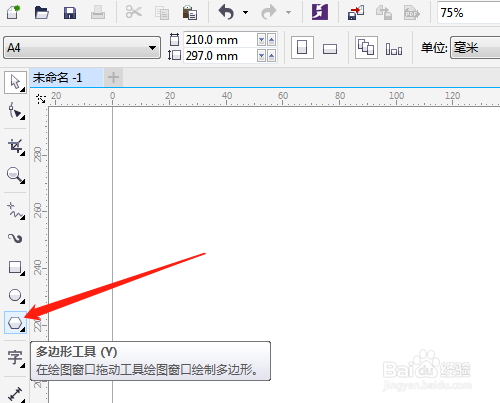Decrease page width with down spinner
The width and height of the screenshot is (500, 403).
click(x=262, y=40)
